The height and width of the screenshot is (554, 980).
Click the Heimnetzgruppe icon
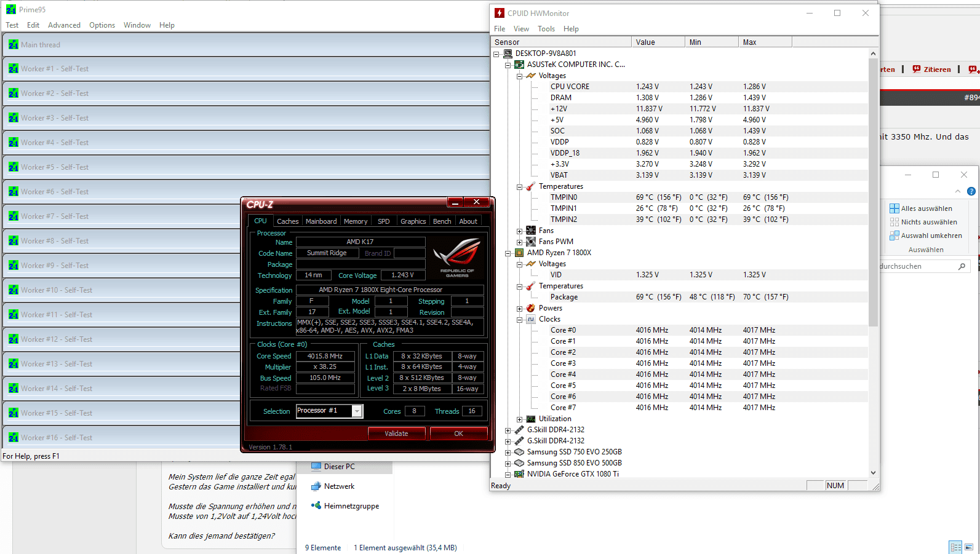point(316,505)
